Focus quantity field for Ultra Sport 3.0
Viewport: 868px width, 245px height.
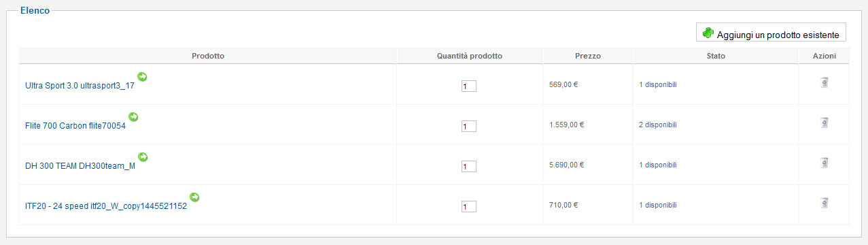[469, 86]
